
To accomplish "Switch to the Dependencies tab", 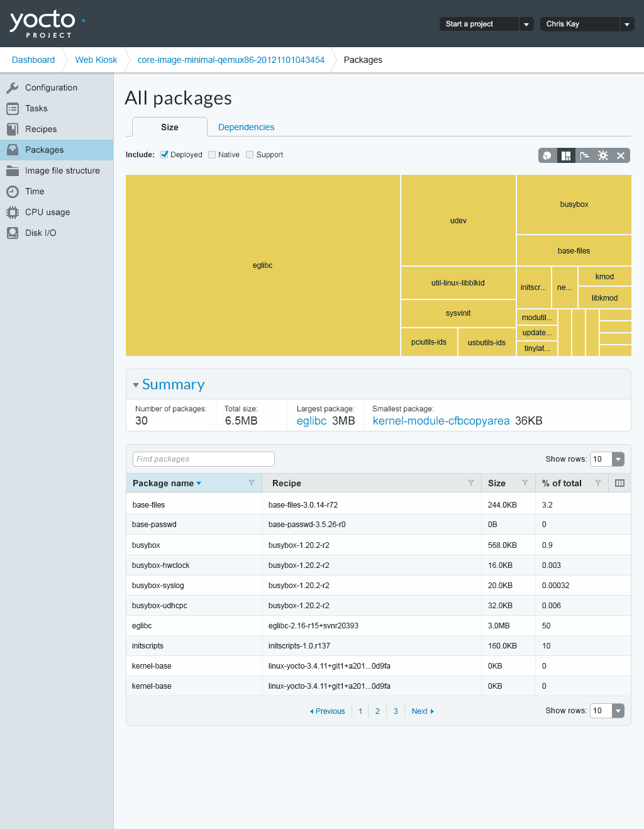I will click(246, 127).
